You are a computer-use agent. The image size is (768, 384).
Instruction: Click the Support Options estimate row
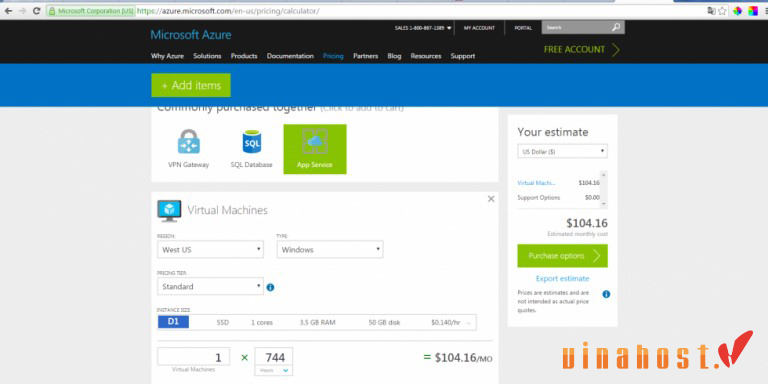tap(558, 197)
